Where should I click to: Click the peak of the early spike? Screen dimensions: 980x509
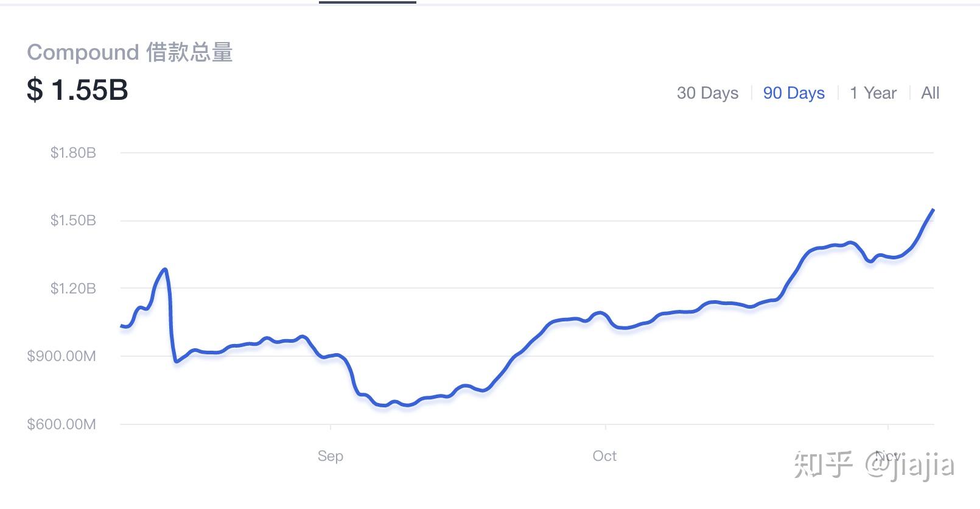[x=165, y=269]
